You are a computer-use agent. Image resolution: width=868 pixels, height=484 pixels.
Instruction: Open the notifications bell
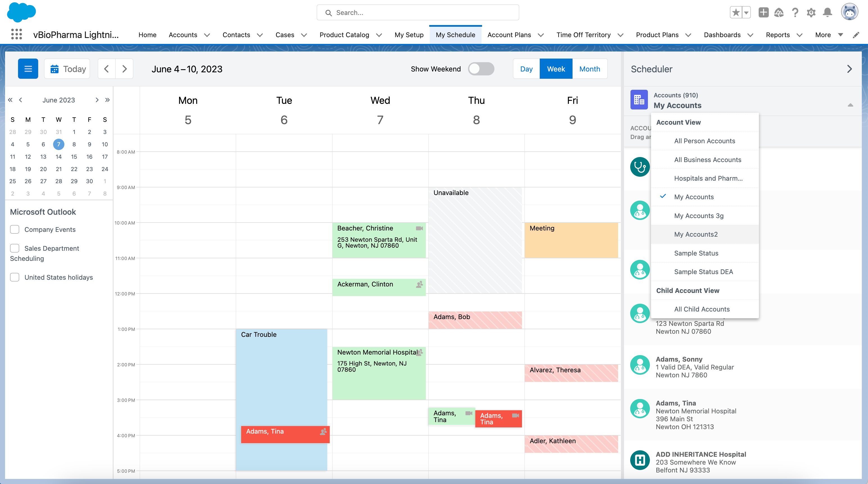pos(827,13)
